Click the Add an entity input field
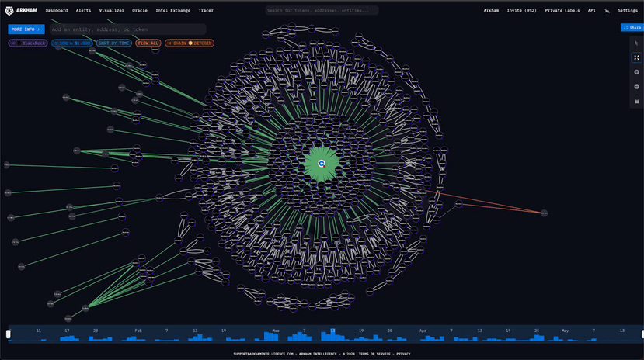Image resolution: width=644 pixels, height=360 pixels. (127, 29)
